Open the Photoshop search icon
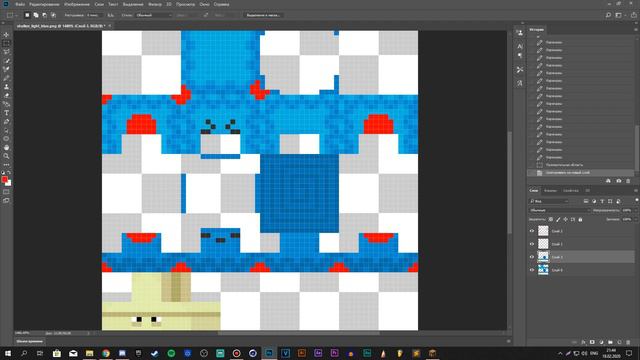 click(x=608, y=15)
